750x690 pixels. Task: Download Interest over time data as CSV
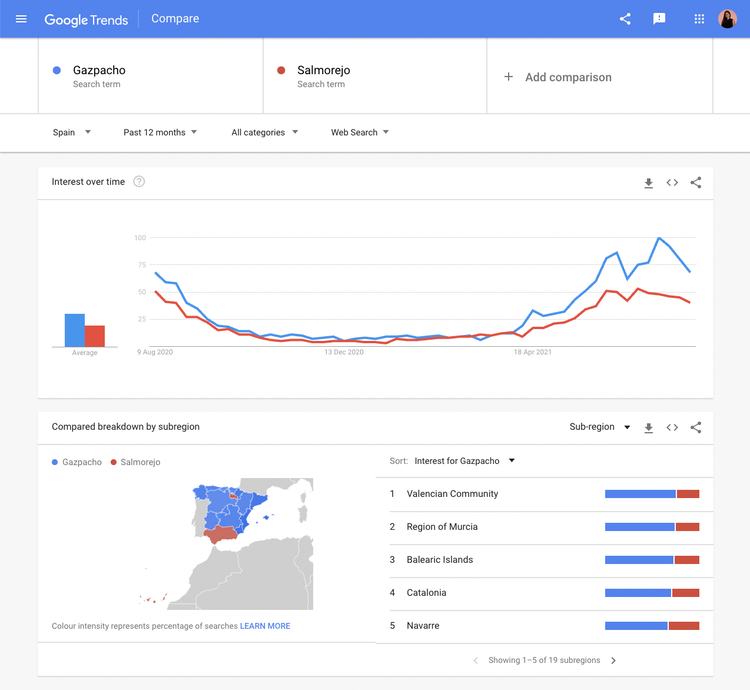click(648, 183)
